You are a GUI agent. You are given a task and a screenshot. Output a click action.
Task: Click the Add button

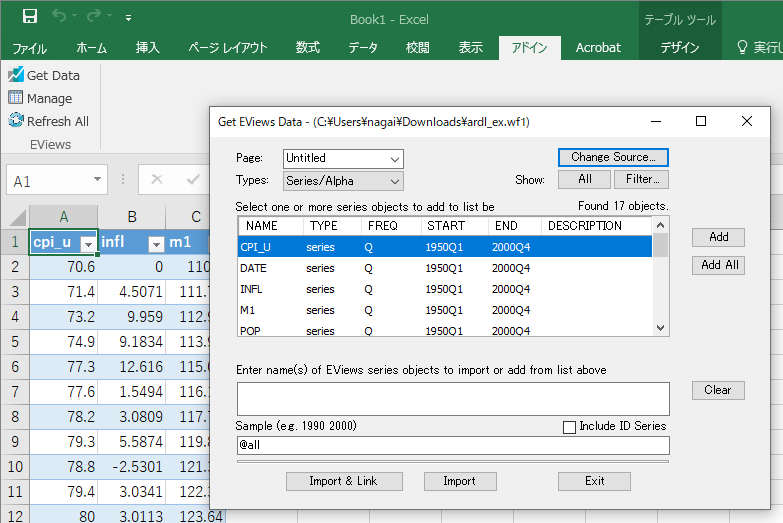(718, 237)
